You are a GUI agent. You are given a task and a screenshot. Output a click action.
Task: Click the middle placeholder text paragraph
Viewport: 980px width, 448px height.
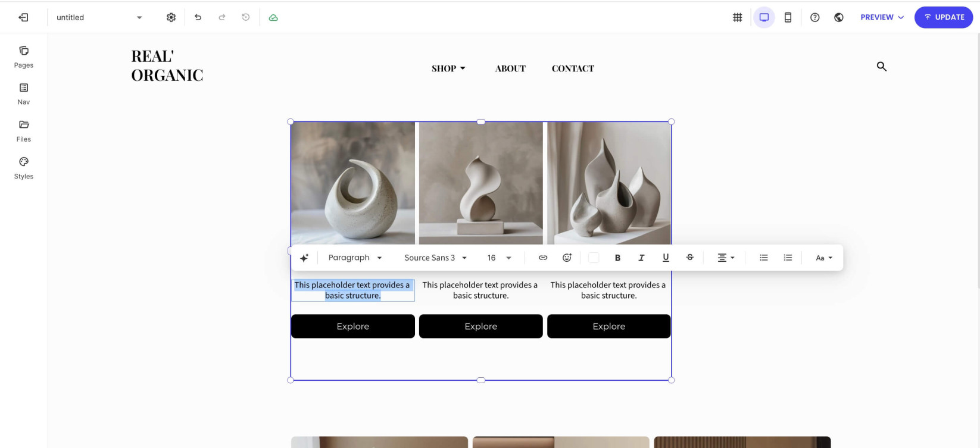pyautogui.click(x=480, y=290)
